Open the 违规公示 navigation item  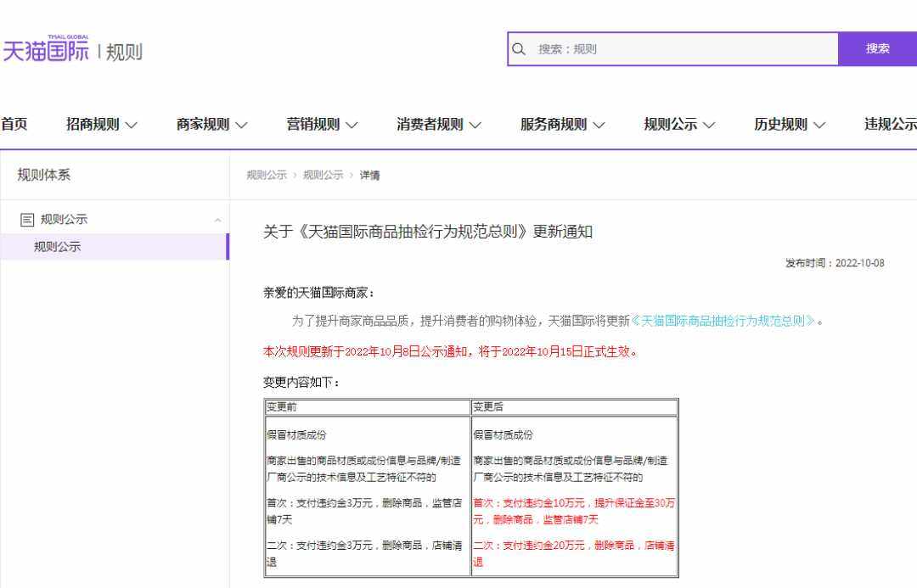[x=890, y=124]
